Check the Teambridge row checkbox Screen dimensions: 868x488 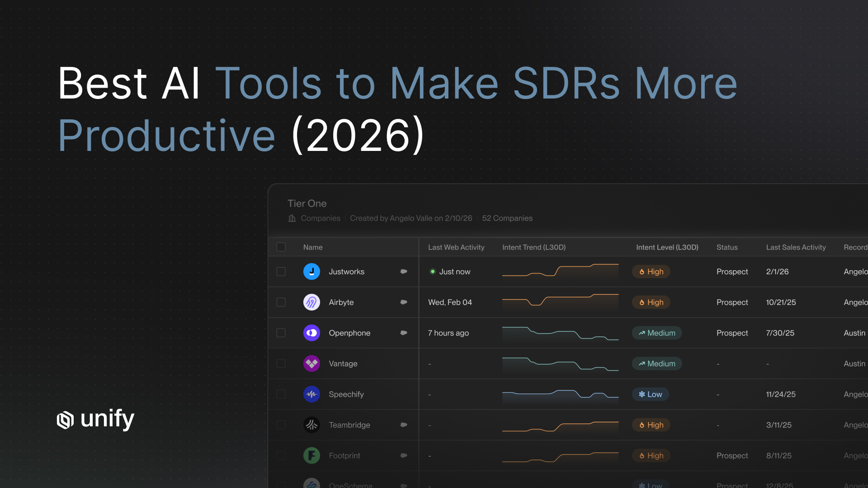click(281, 425)
